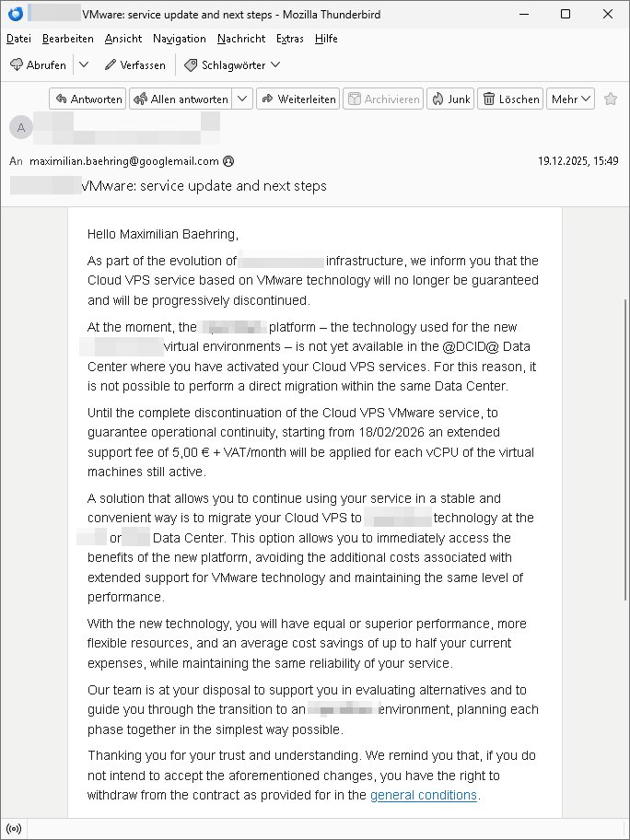Mark the message as Junk
This screenshot has height=840, width=630.
tap(450, 99)
